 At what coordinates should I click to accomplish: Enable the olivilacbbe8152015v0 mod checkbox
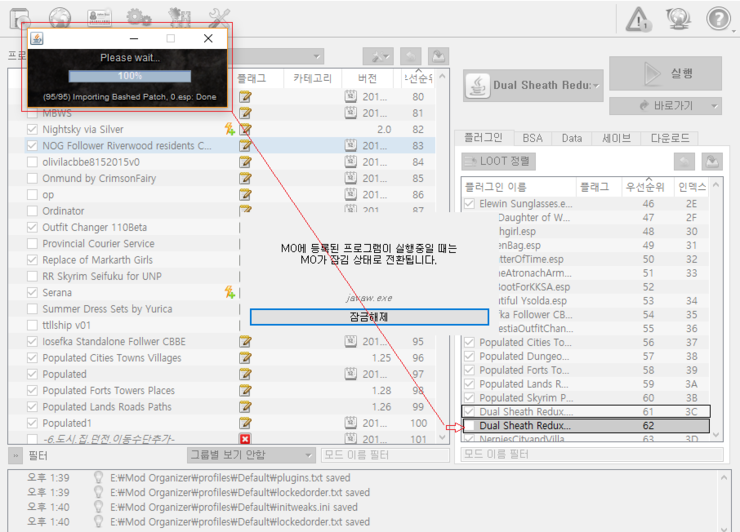click(x=32, y=162)
